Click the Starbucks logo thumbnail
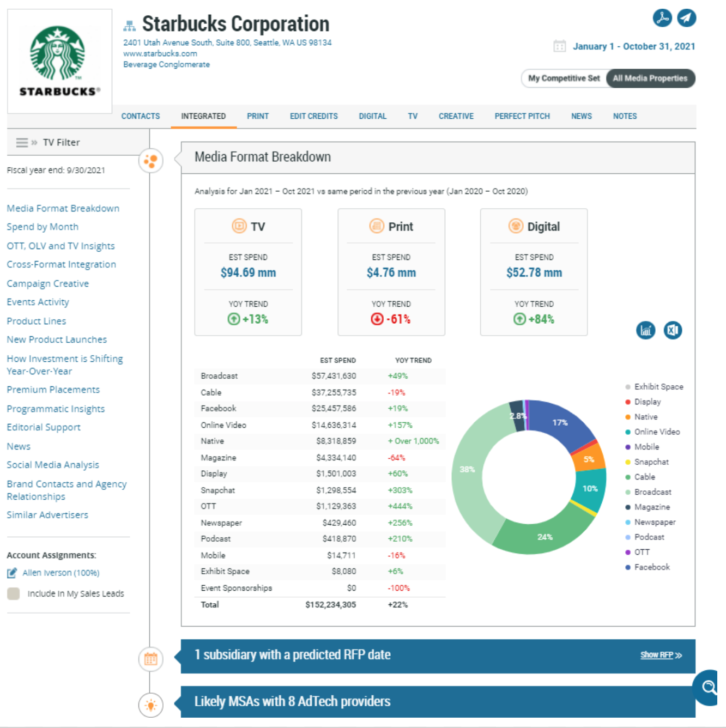The width and height of the screenshot is (726, 728). (x=59, y=61)
